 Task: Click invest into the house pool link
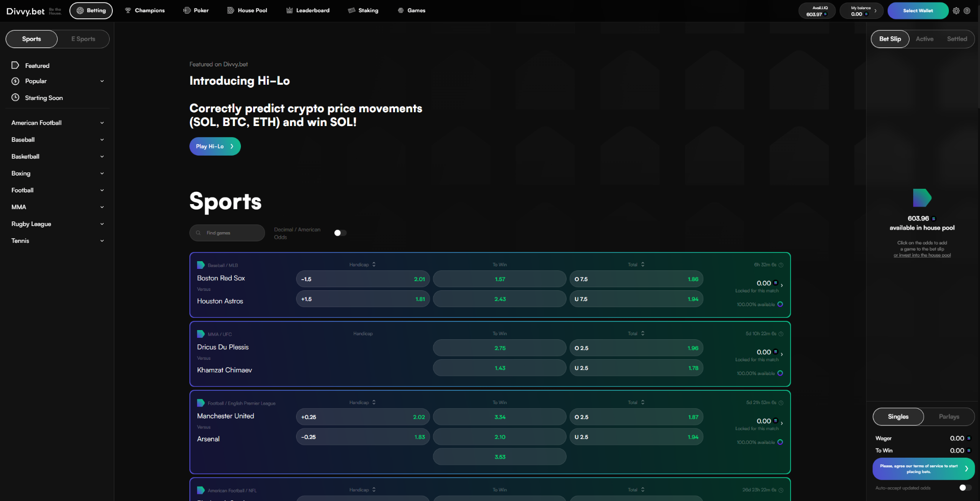922,255
